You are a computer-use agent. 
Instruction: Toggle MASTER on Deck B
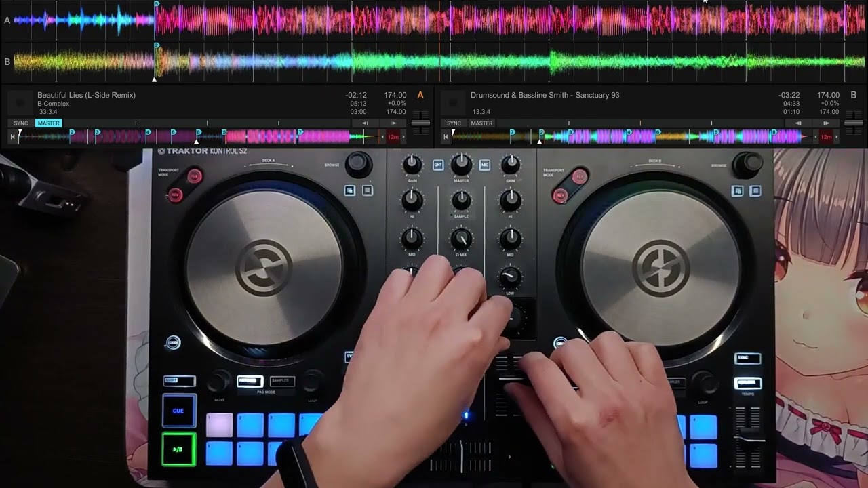(481, 123)
